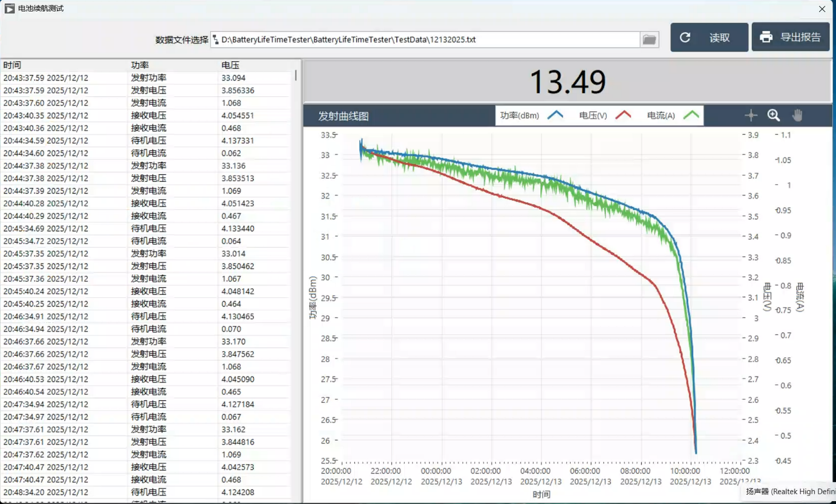Click the path icon left of file path

coord(216,40)
